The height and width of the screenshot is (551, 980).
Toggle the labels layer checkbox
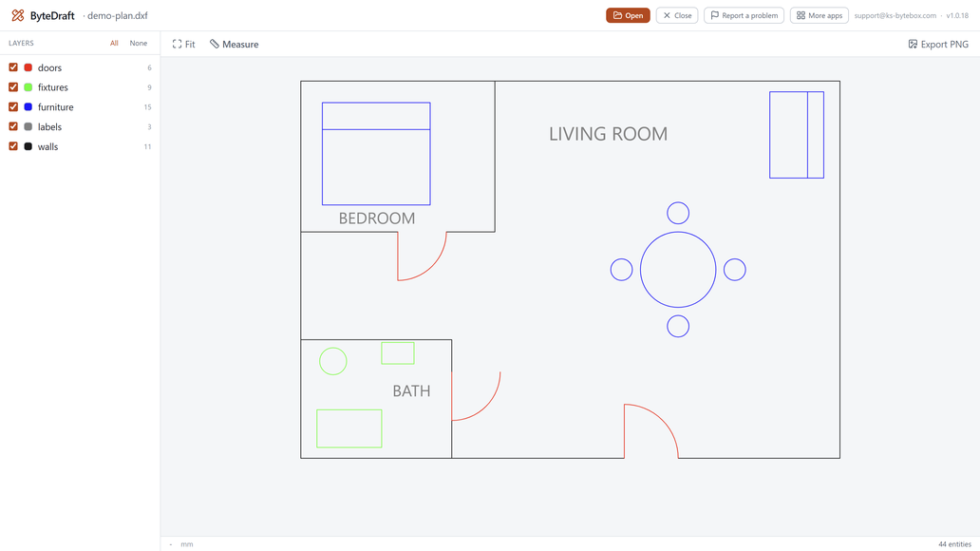[x=13, y=126]
